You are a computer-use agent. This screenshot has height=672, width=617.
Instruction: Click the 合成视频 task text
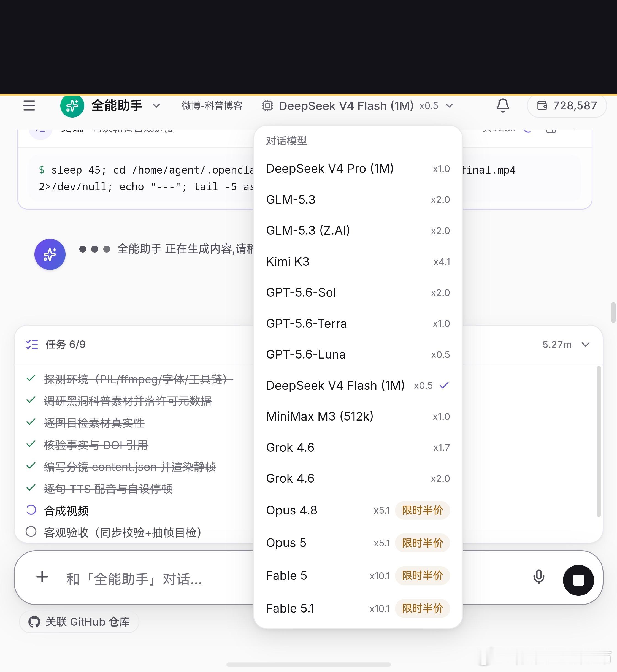(66, 511)
